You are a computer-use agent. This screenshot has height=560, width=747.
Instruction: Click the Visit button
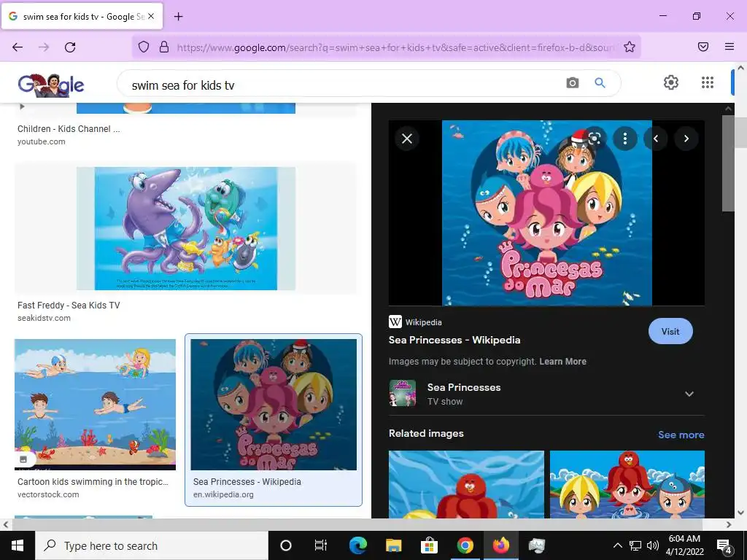[670, 332]
